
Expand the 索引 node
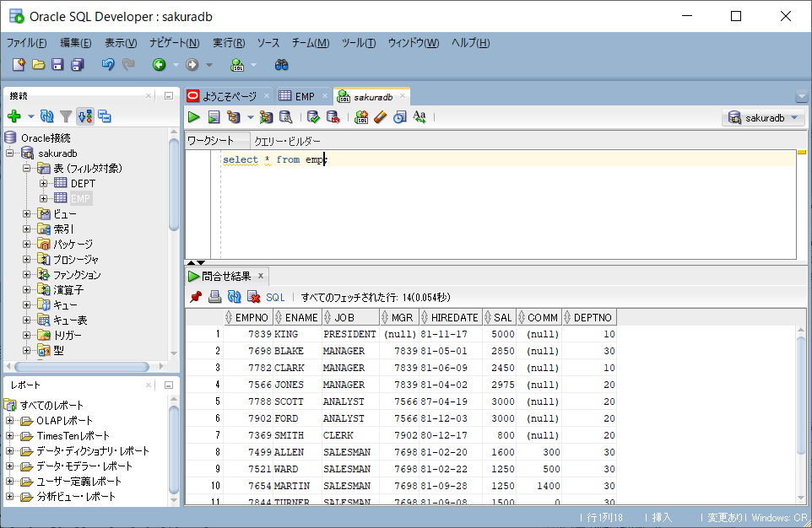coord(26,229)
